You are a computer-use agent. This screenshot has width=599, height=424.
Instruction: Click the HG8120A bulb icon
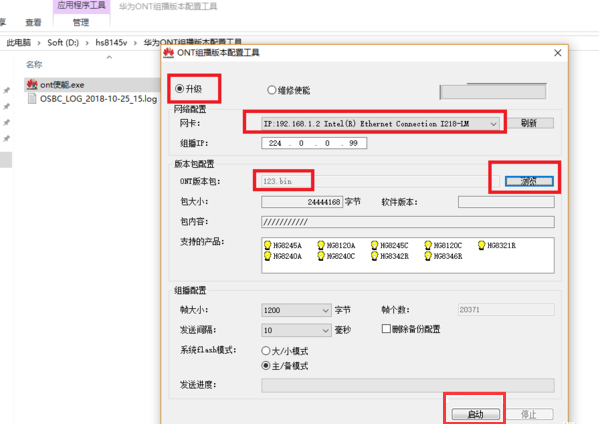pos(321,245)
